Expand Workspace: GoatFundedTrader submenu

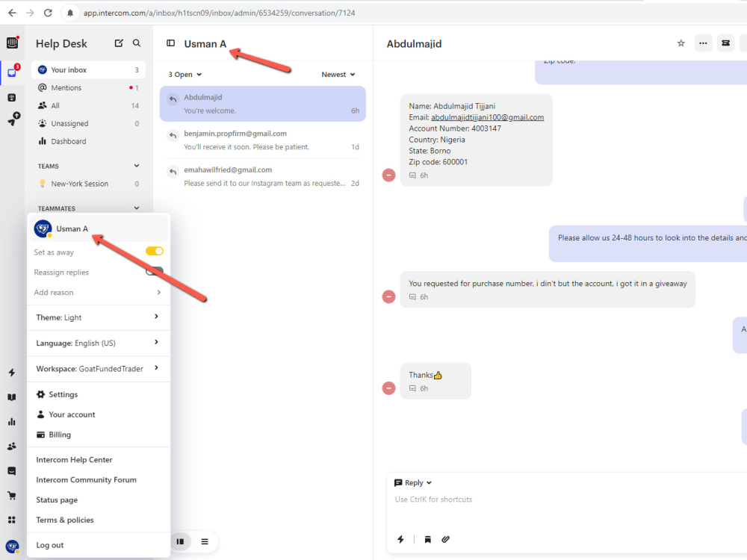click(x=98, y=369)
